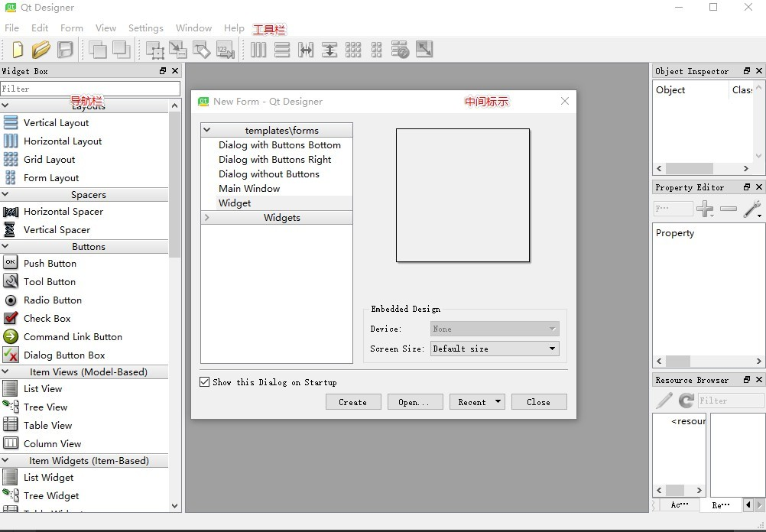
Task: Select the Edit Tab Order tool icon
Action: 225,50
